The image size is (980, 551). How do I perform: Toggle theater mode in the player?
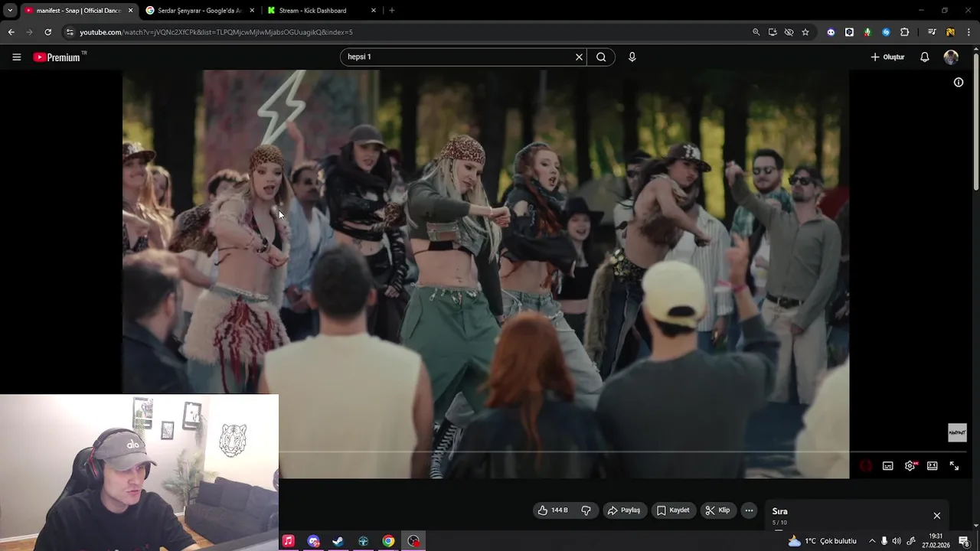933,465
